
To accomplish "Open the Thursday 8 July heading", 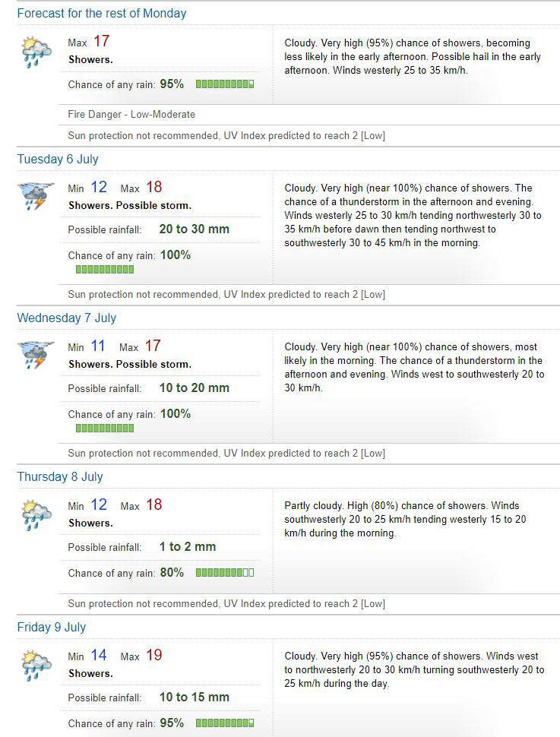I will [x=60, y=477].
